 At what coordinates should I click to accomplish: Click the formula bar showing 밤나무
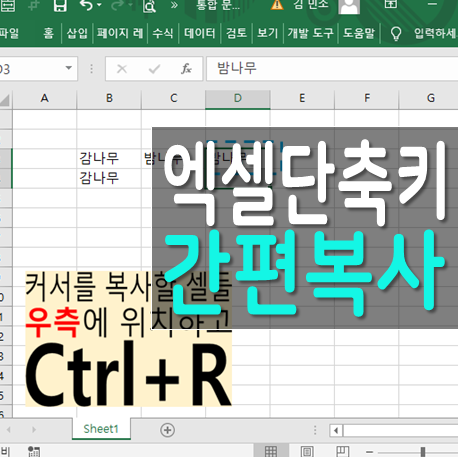(332, 69)
